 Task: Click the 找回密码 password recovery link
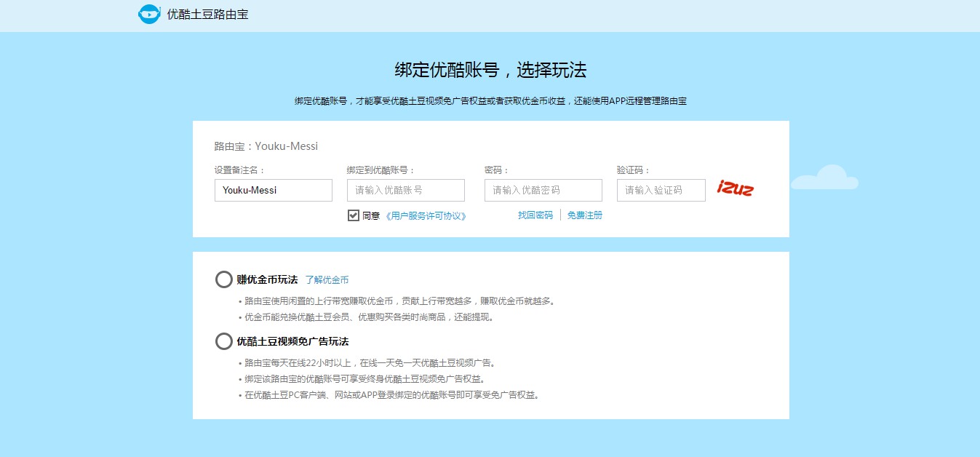tap(534, 215)
